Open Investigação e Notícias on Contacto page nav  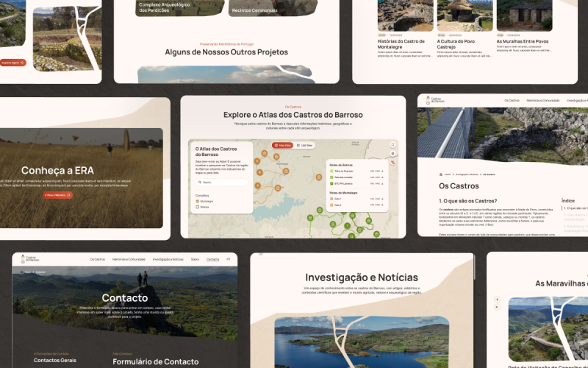coord(168,260)
